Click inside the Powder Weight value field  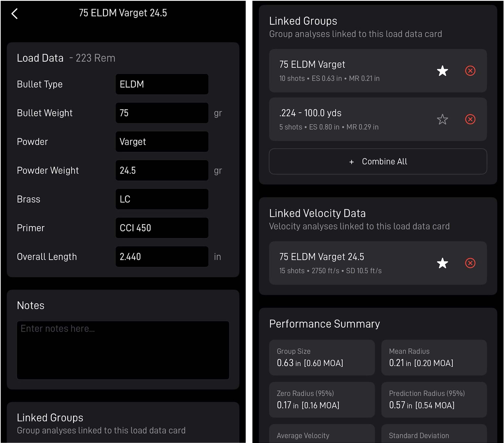(x=161, y=170)
